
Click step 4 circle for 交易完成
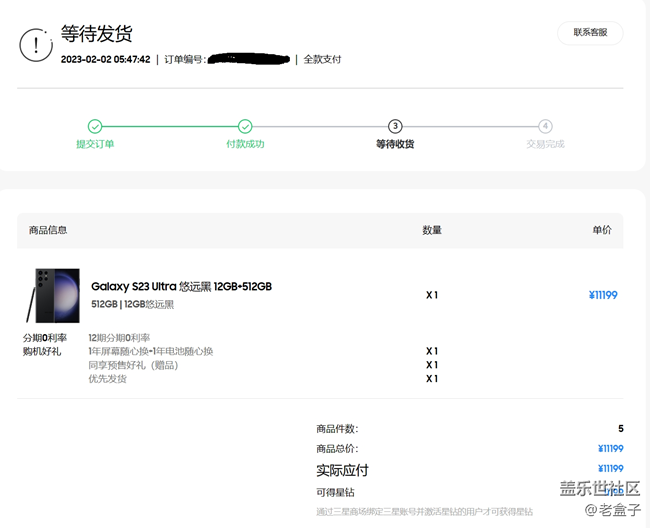tap(545, 126)
